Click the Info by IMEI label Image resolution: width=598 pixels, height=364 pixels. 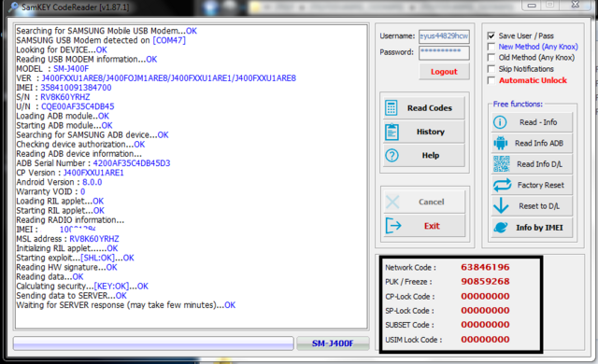click(x=539, y=228)
